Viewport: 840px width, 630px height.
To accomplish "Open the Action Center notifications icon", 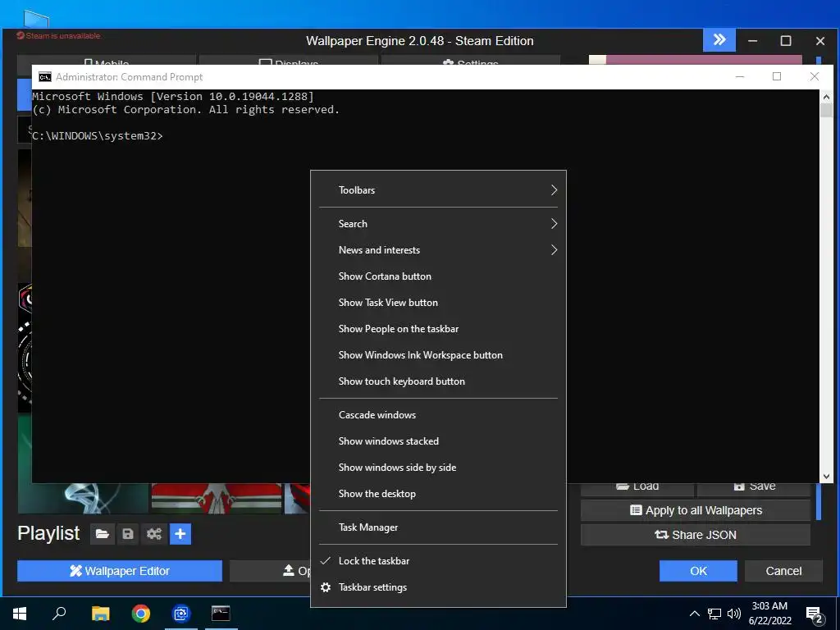I will pyautogui.click(x=815, y=615).
